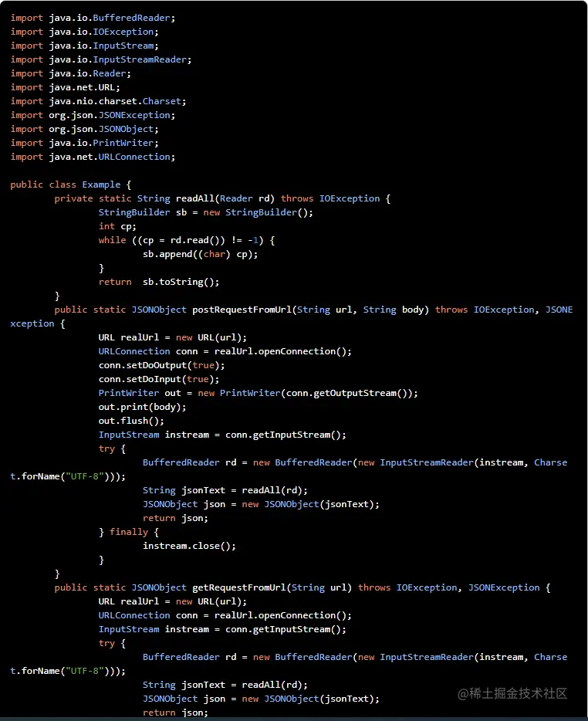Click the 'while ((cp = rd.read()) != -1)' line
Viewport: 588px width, 721px height.
(x=187, y=240)
